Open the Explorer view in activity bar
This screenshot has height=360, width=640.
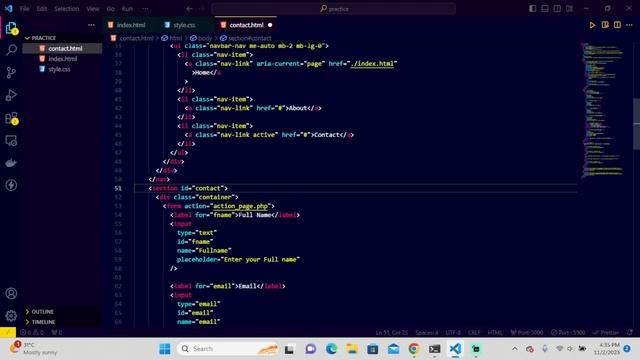tap(11, 28)
